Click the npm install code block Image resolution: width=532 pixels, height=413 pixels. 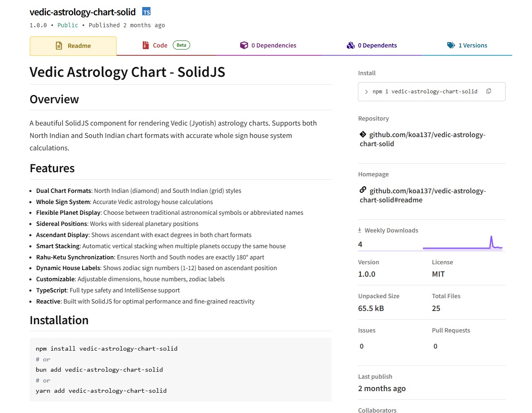[x=180, y=370]
